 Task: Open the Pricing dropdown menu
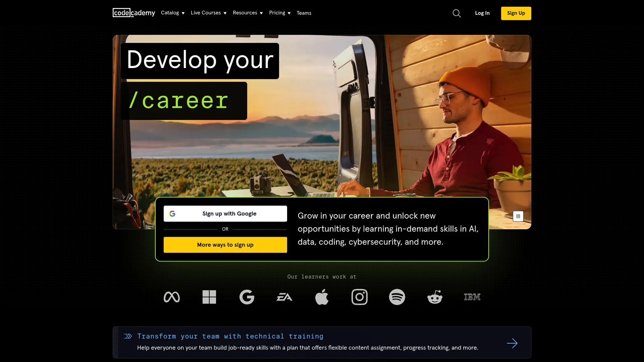[279, 13]
